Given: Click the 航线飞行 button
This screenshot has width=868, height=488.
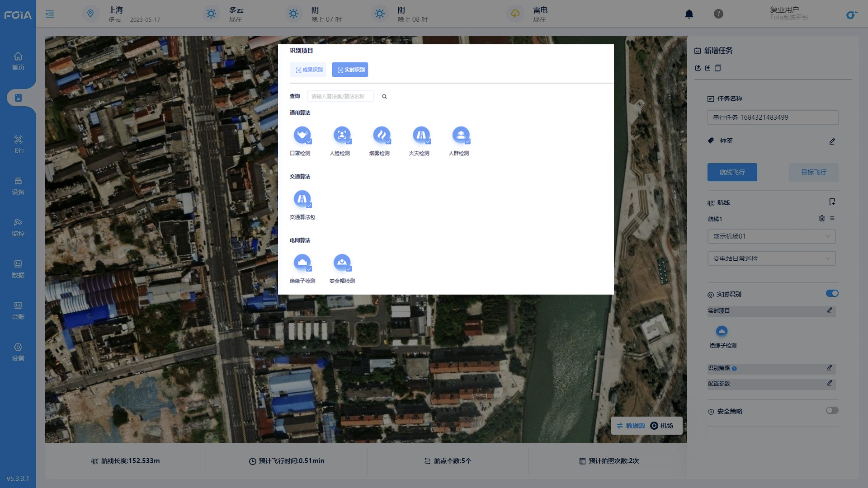Looking at the screenshot, I should coord(732,172).
